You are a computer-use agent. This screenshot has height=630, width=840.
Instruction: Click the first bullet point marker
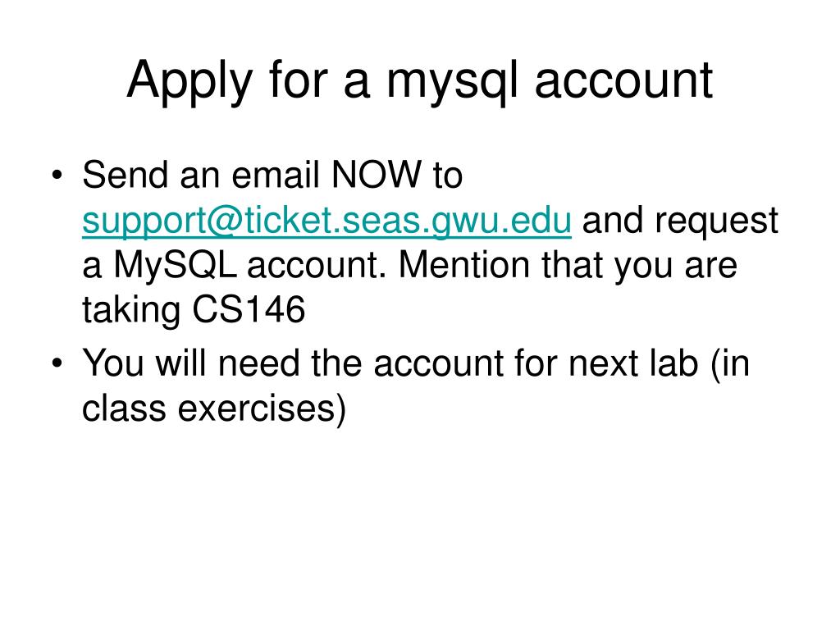tap(57, 176)
